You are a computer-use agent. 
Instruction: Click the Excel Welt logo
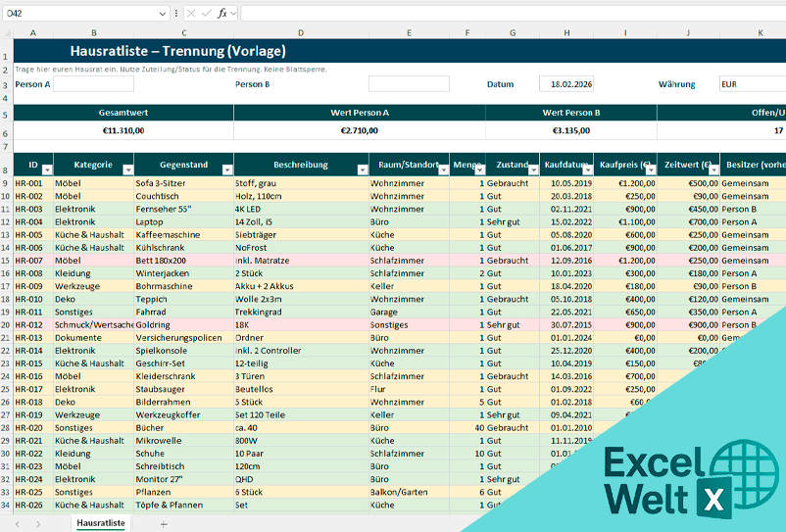671,480
